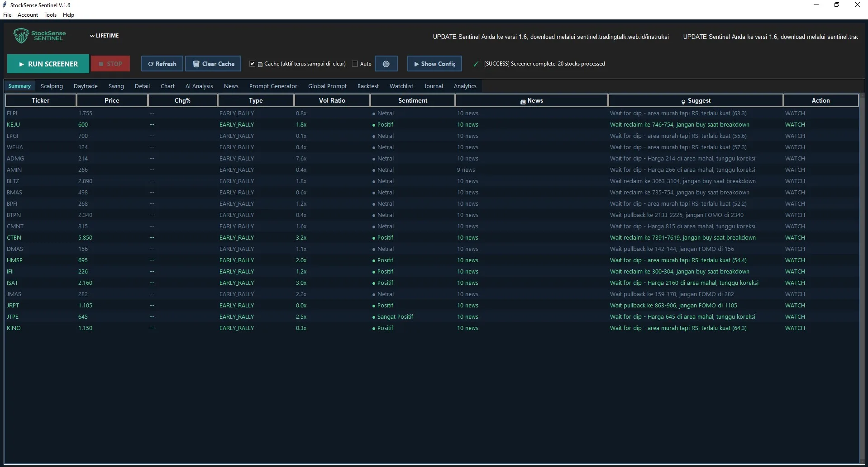Click the lightbulb icon in Suggest header

[x=683, y=101]
